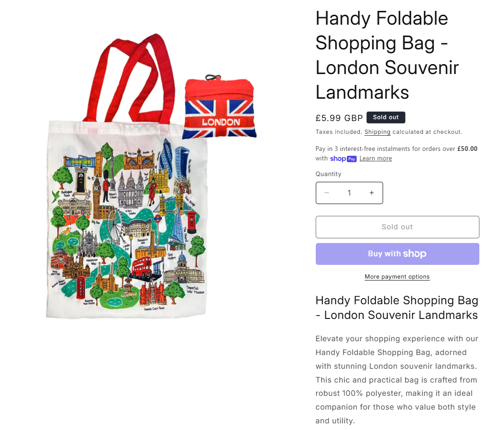Open Learn more about instalments

click(376, 159)
